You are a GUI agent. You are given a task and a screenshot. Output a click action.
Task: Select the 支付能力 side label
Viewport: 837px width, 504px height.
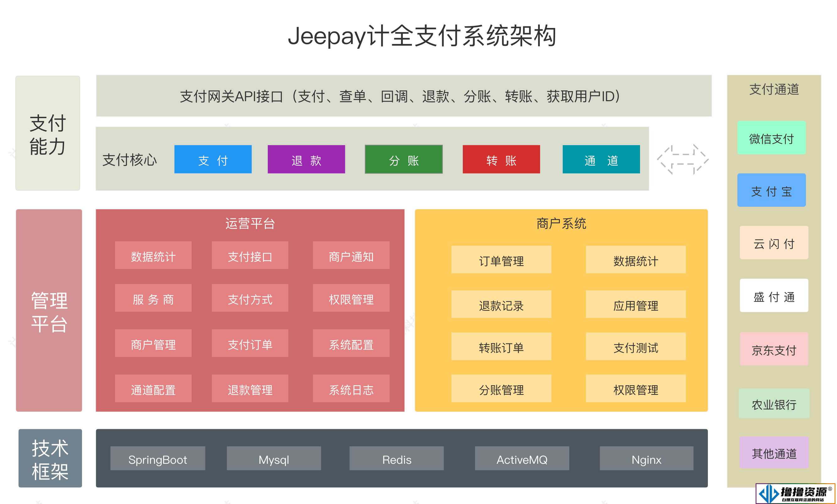click(x=48, y=133)
